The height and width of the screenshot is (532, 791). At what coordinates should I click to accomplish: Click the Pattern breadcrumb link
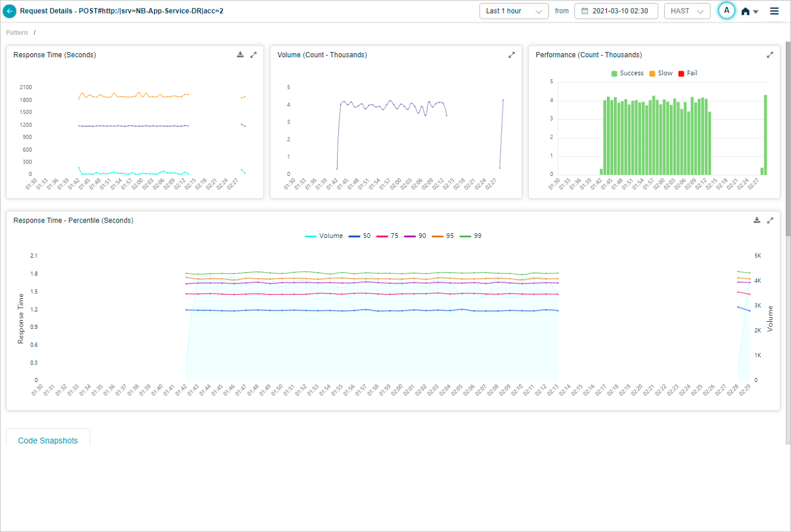[17, 32]
